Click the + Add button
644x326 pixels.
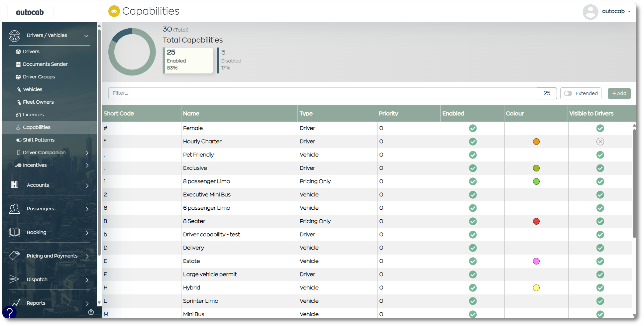coord(619,93)
